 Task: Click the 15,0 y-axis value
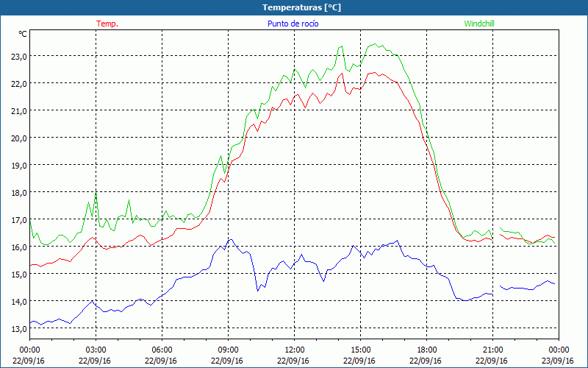[x=19, y=274]
